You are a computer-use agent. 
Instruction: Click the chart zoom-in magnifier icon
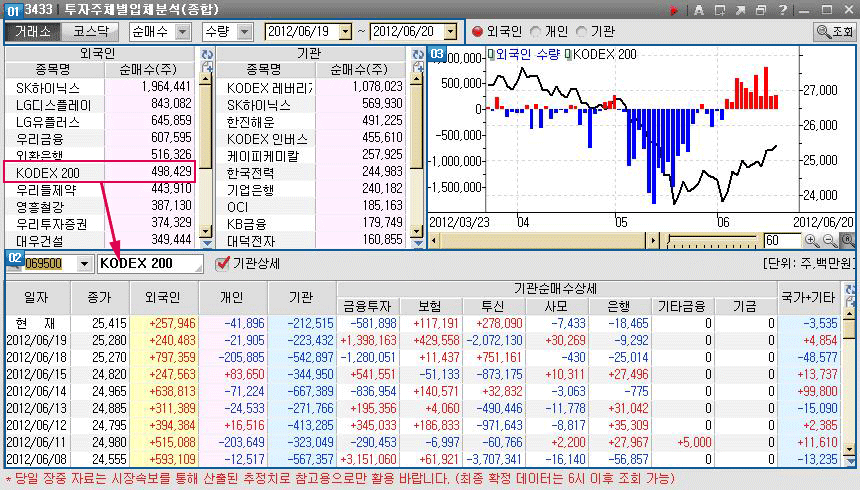[813, 241]
